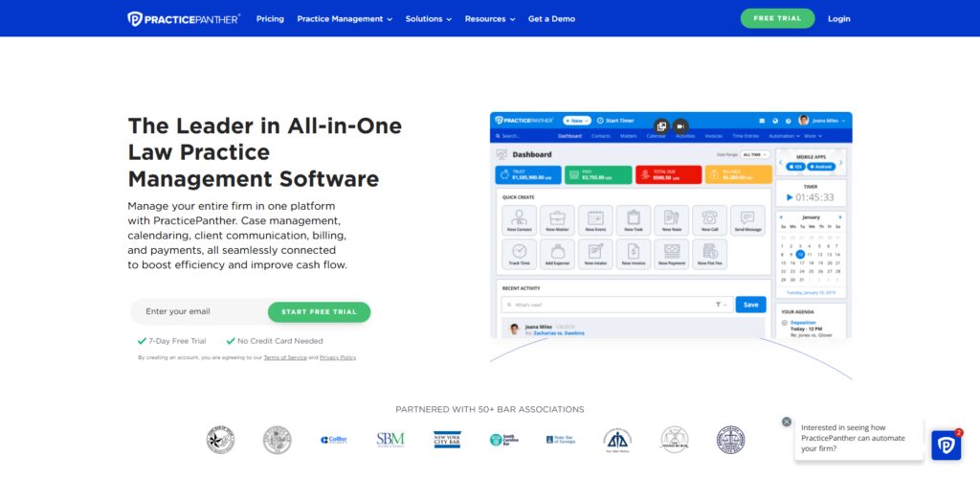Click the Add Expense purse icon
This screenshot has width=980, height=479.
(x=558, y=254)
